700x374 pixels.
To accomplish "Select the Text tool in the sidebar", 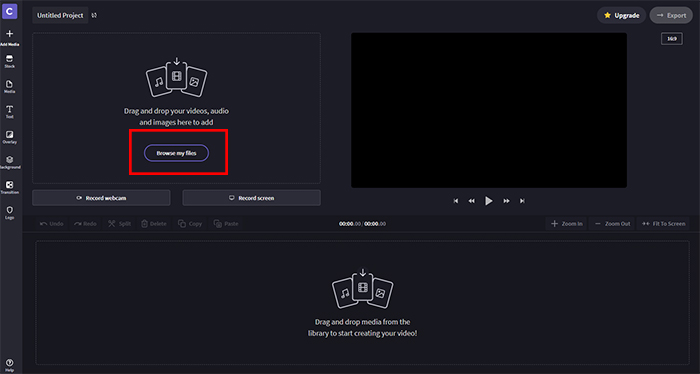I will point(9,112).
